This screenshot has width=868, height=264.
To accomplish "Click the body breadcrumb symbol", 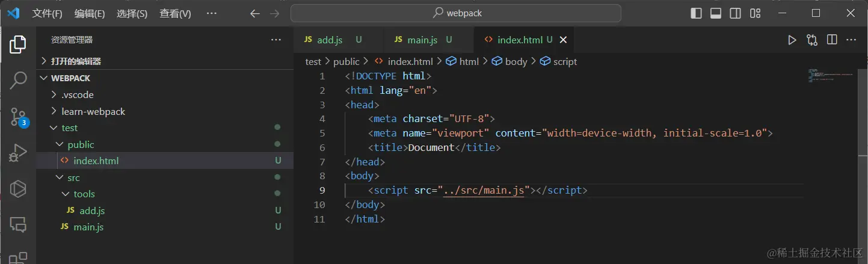I will pyautogui.click(x=509, y=61).
